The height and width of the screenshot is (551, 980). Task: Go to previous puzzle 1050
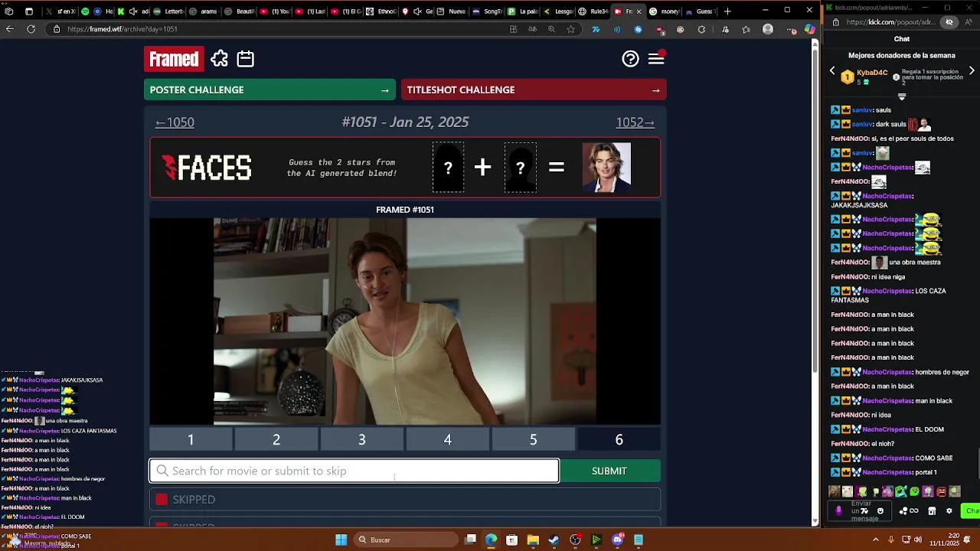175,122
